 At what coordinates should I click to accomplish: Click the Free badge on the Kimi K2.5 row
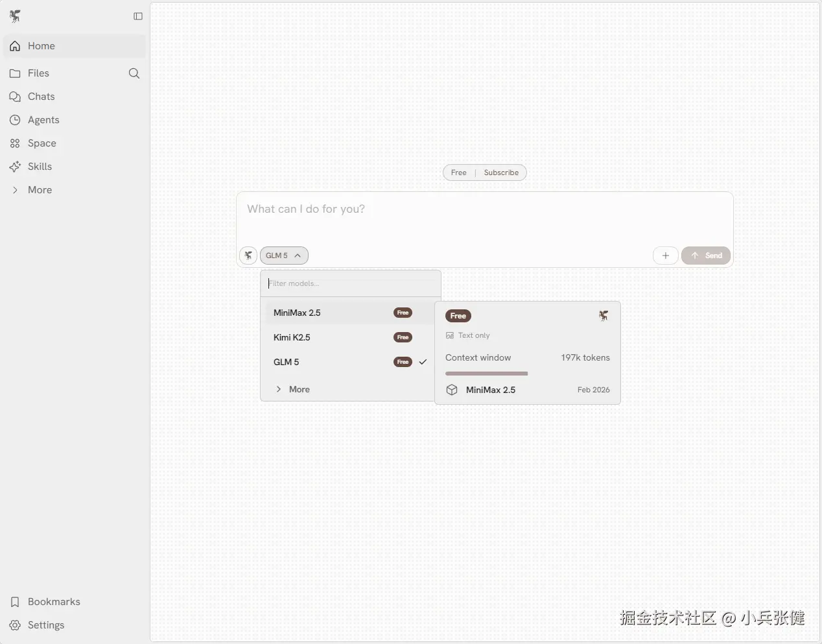[403, 337]
